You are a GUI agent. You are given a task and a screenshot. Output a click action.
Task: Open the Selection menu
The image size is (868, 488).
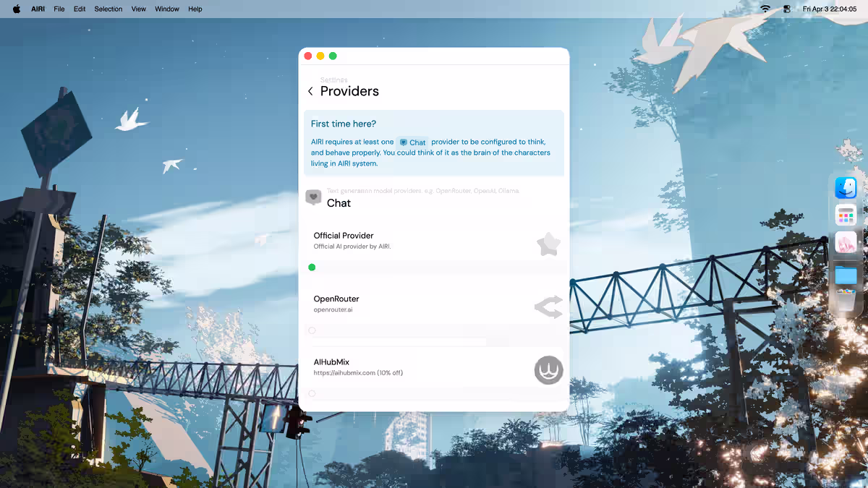(109, 9)
